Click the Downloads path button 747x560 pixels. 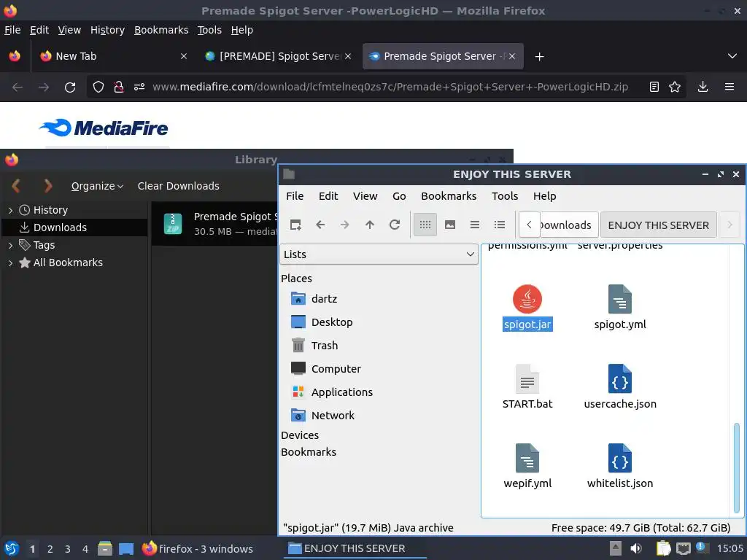click(569, 225)
